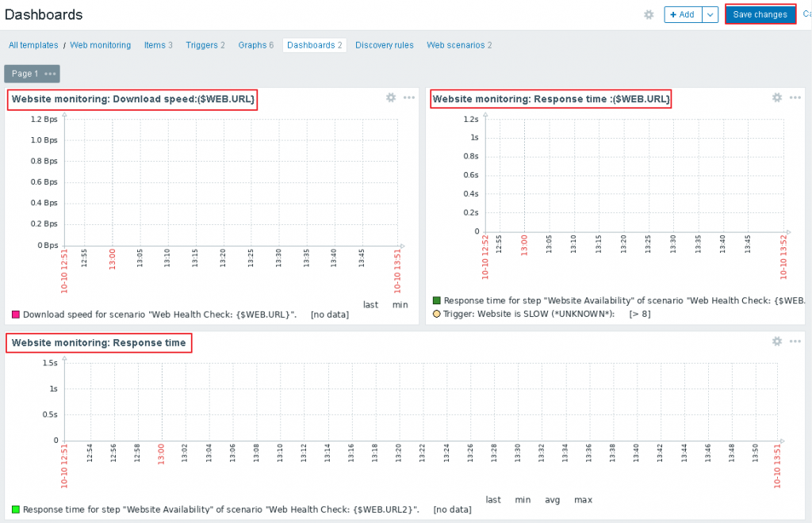Switch to Triggers tab
The width and height of the screenshot is (812, 523).
(x=205, y=45)
